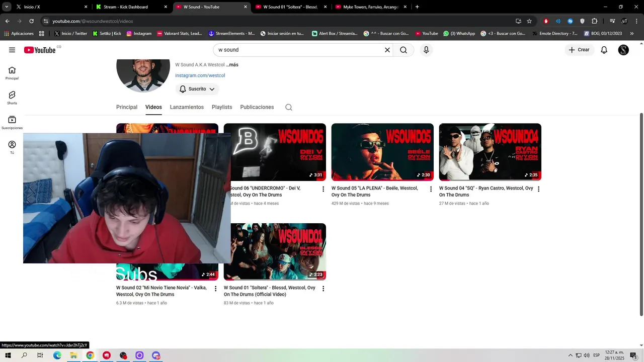This screenshot has width=644, height=362.
Task: Open the (3) WhatsApp bookmark
Action: (459, 34)
